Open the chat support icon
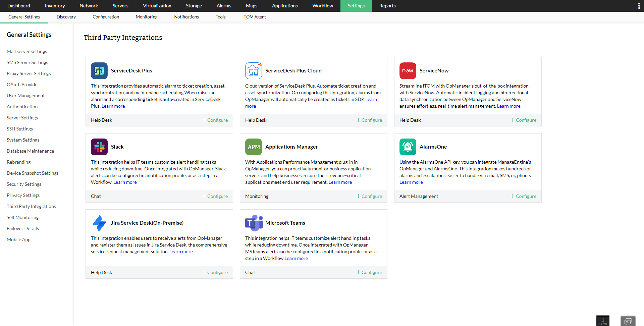 [628, 321]
